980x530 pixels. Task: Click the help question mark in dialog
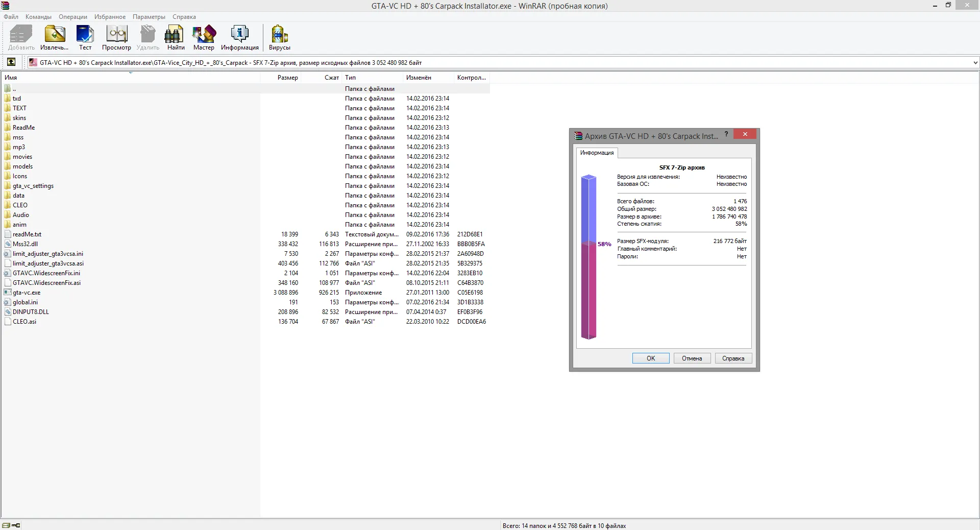tap(726, 134)
